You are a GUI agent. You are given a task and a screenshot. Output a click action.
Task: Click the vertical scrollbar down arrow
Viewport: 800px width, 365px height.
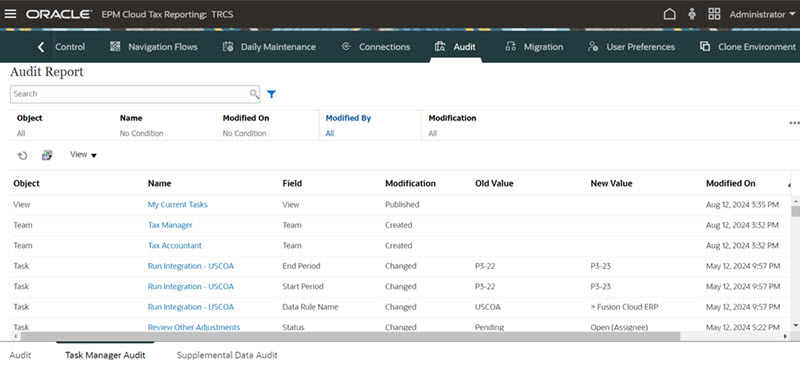pyautogui.click(x=795, y=325)
